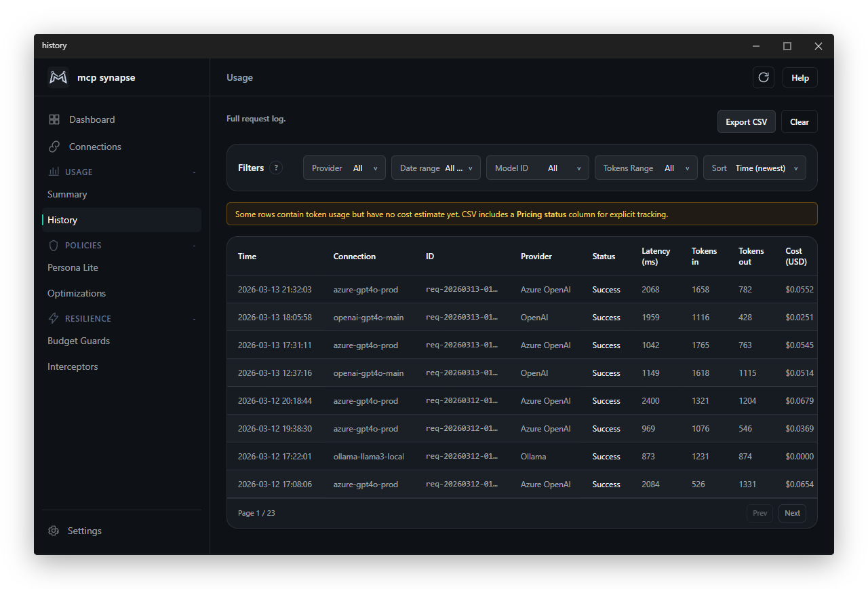The width and height of the screenshot is (868, 589).
Task: Refresh the page with the reload icon
Action: click(x=764, y=77)
